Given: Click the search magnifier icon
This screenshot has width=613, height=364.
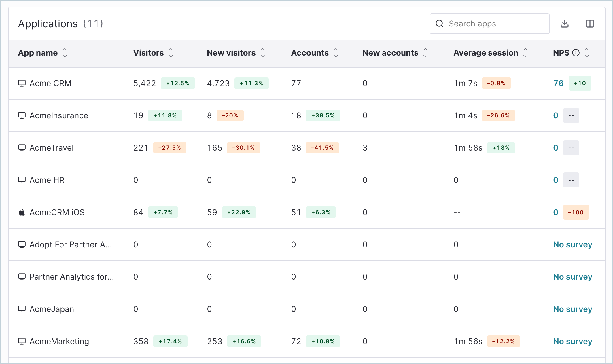Looking at the screenshot, I should click(440, 24).
